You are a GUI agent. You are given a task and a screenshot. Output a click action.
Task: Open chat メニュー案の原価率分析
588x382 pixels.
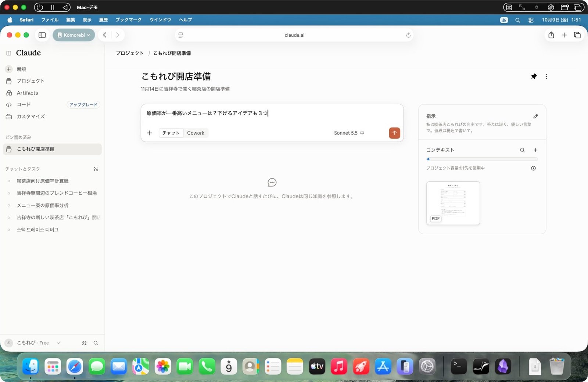point(52,205)
